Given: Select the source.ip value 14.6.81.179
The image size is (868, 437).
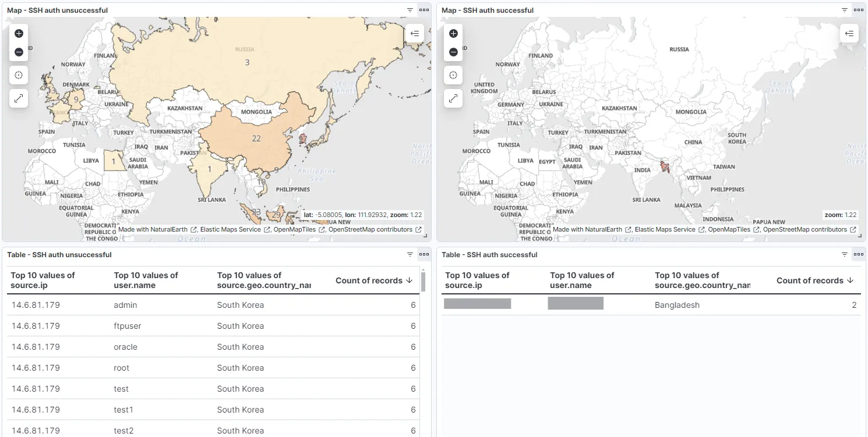Looking at the screenshot, I should click(x=37, y=304).
